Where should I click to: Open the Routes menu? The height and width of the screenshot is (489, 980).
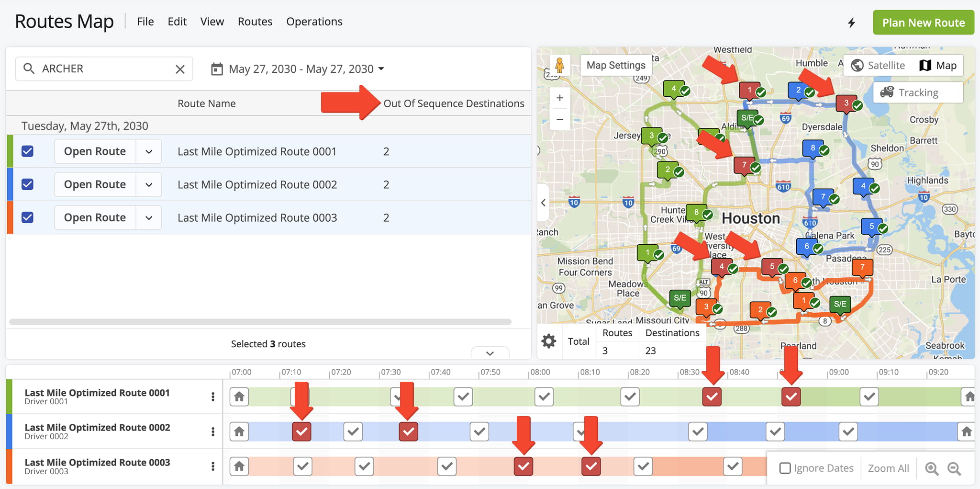(x=255, y=22)
